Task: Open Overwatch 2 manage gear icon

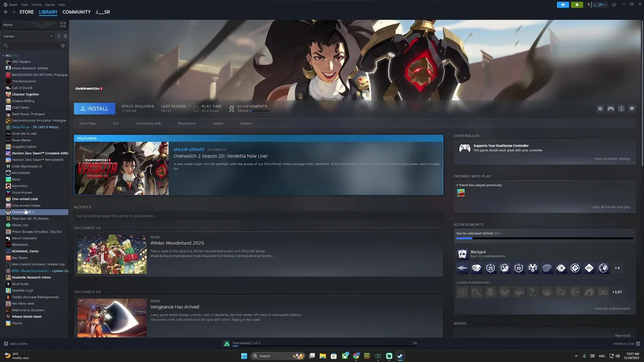Action: (x=600, y=109)
